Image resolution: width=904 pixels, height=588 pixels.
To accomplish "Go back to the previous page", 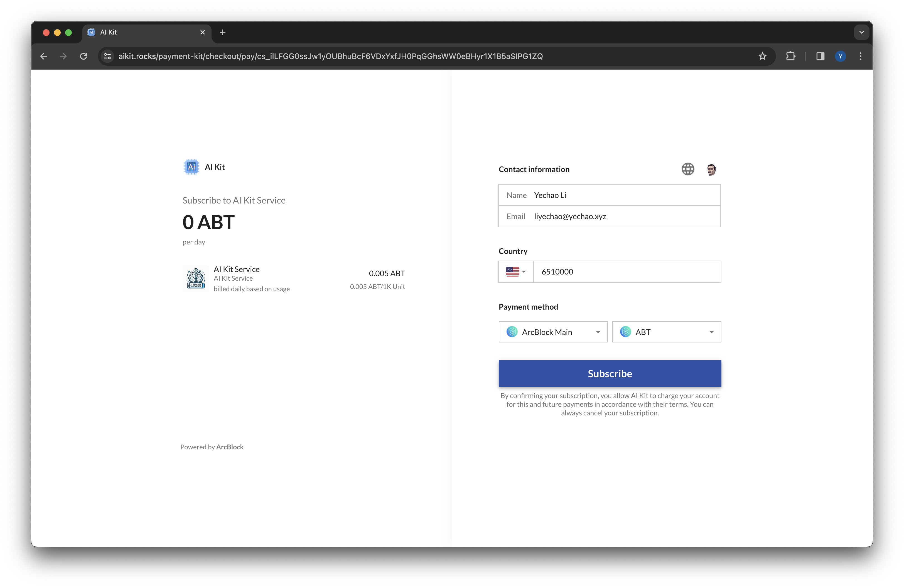I will tap(44, 56).
